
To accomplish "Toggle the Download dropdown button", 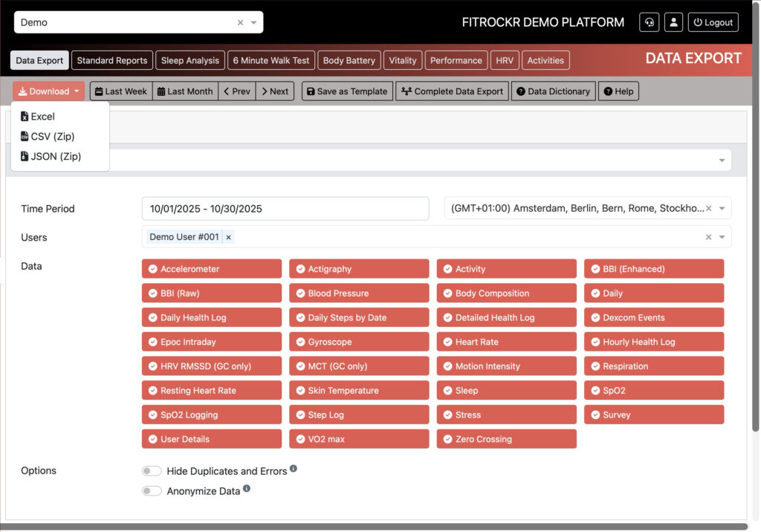I will [49, 91].
